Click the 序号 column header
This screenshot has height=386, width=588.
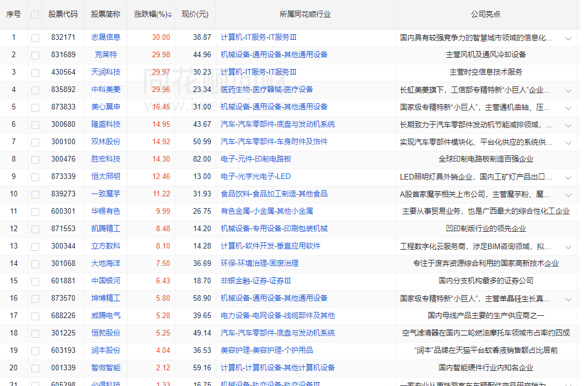13,14
